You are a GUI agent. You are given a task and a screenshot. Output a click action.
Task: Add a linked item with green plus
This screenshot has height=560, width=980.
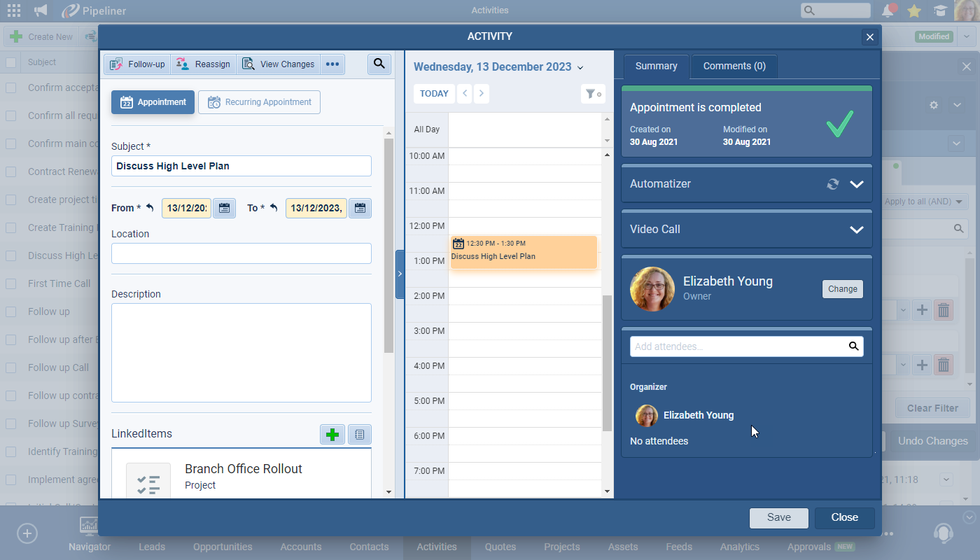332,435
